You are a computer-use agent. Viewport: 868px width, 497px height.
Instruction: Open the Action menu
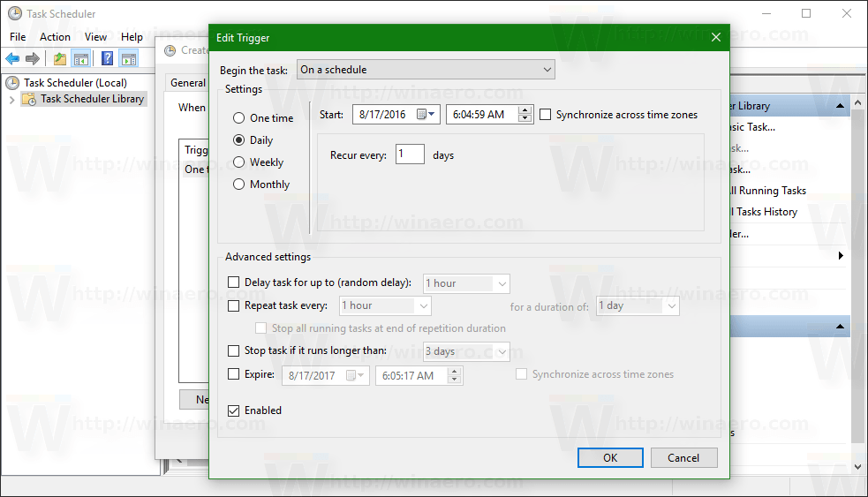tap(55, 37)
